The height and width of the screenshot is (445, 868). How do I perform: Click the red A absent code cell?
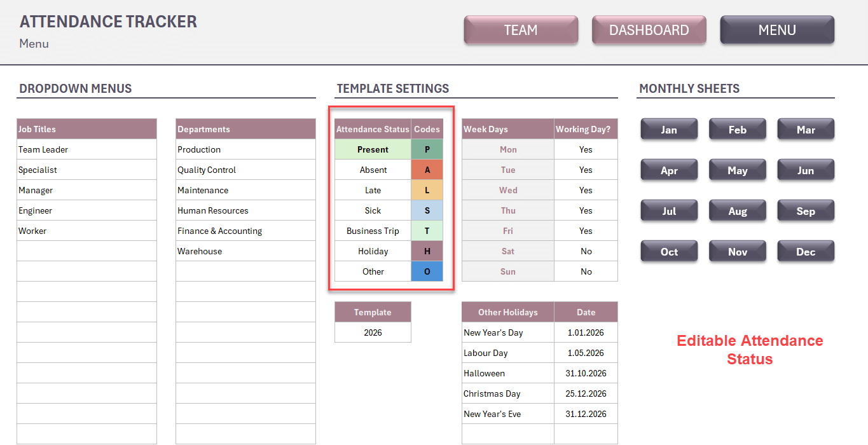[427, 170]
